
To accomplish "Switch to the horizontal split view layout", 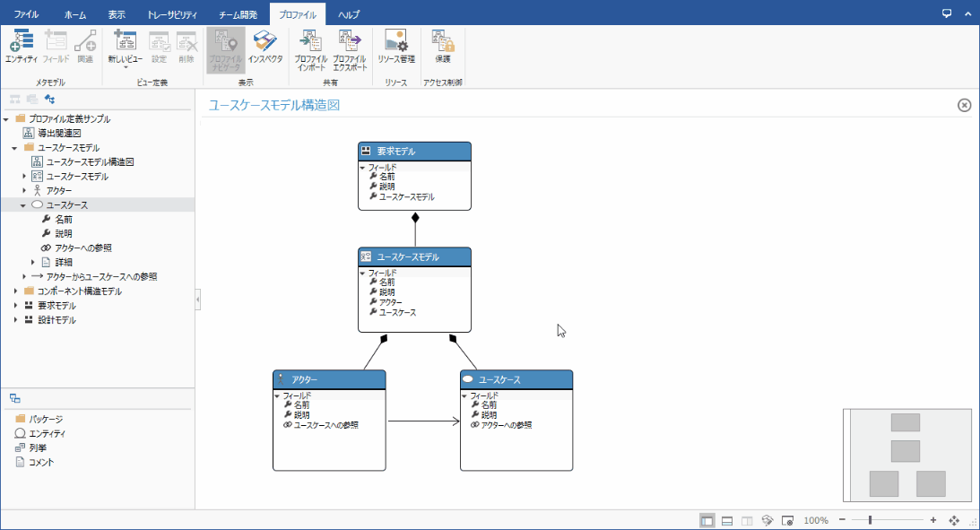I will (727, 519).
